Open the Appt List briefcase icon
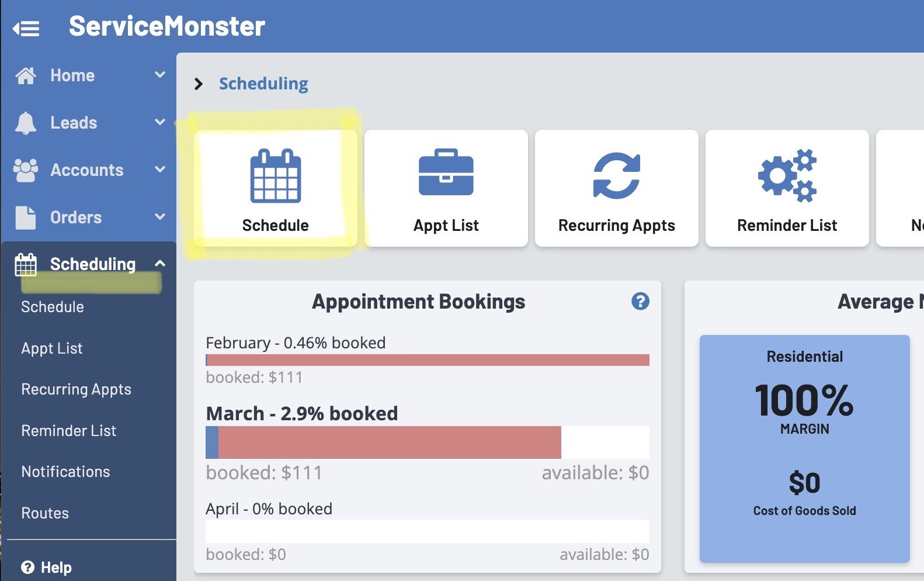924x581 pixels. pos(446,173)
